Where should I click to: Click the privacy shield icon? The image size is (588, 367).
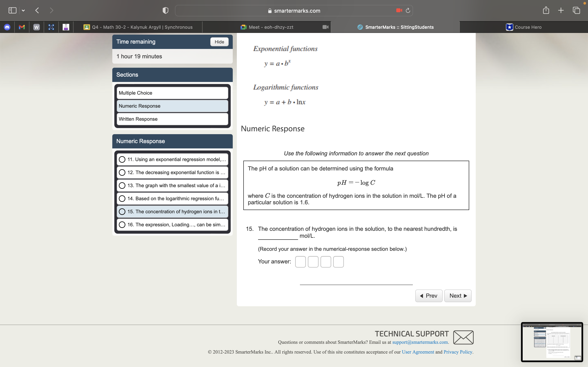pos(165,10)
